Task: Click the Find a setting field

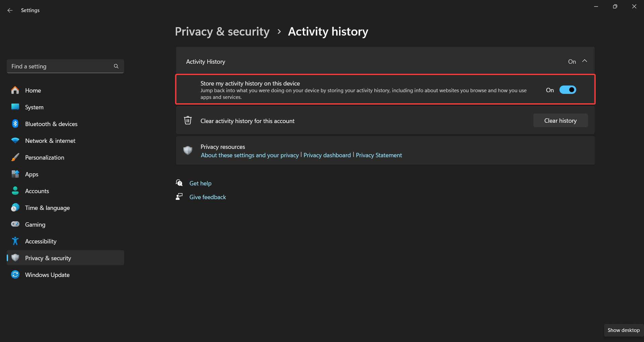Action: click(x=65, y=66)
